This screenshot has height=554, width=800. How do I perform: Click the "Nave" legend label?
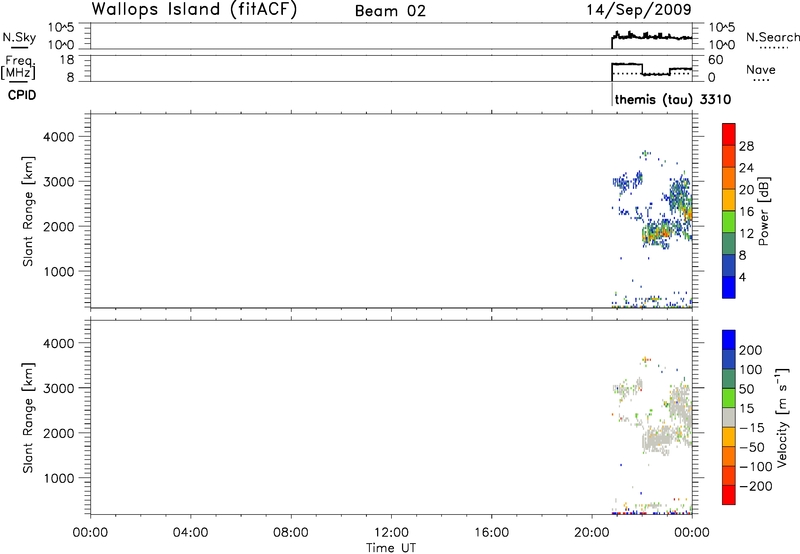click(x=761, y=69)
